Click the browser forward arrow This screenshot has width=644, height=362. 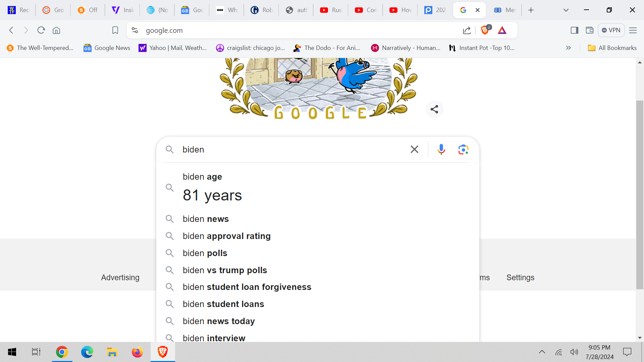pos(26,31)
